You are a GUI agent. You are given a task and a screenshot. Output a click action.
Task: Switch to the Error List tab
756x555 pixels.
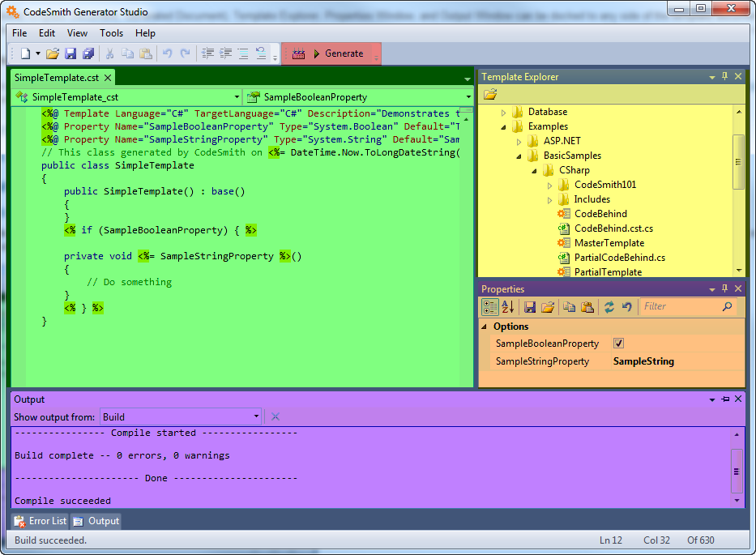point(41,521)
